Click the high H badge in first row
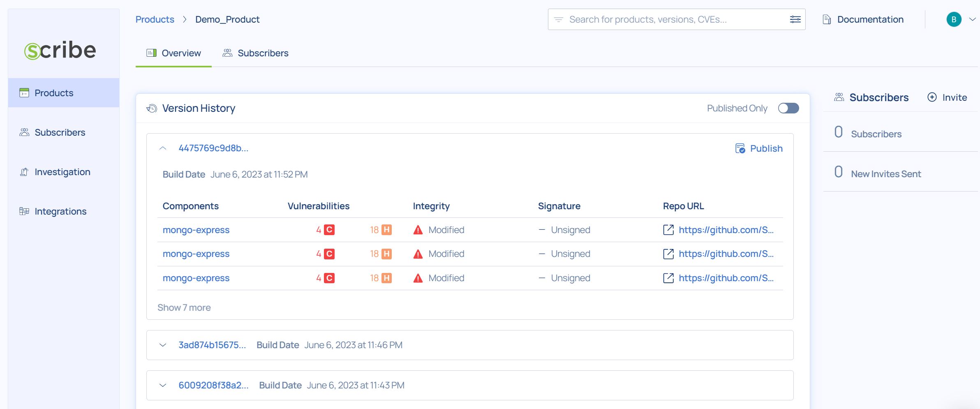This screenshot has width=980, height=409. pos(386,230)
